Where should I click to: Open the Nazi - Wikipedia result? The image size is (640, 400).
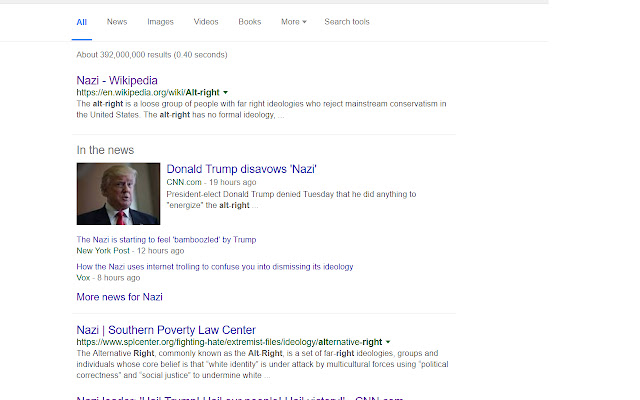pos(117,80)
